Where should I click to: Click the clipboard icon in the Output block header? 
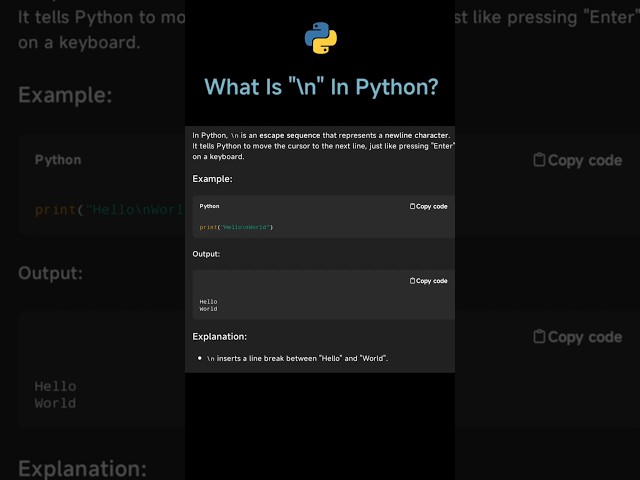coord(412,281)
